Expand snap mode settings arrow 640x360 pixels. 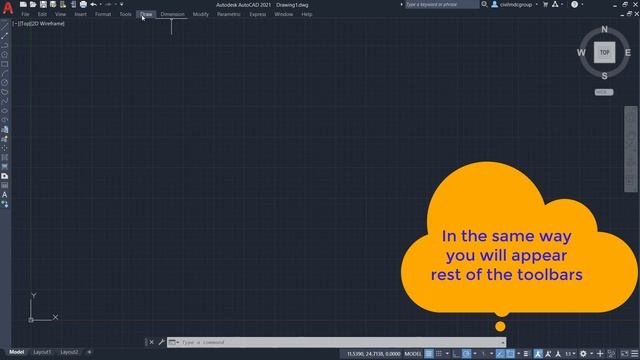pyautogui.click(x=447, y=353)
